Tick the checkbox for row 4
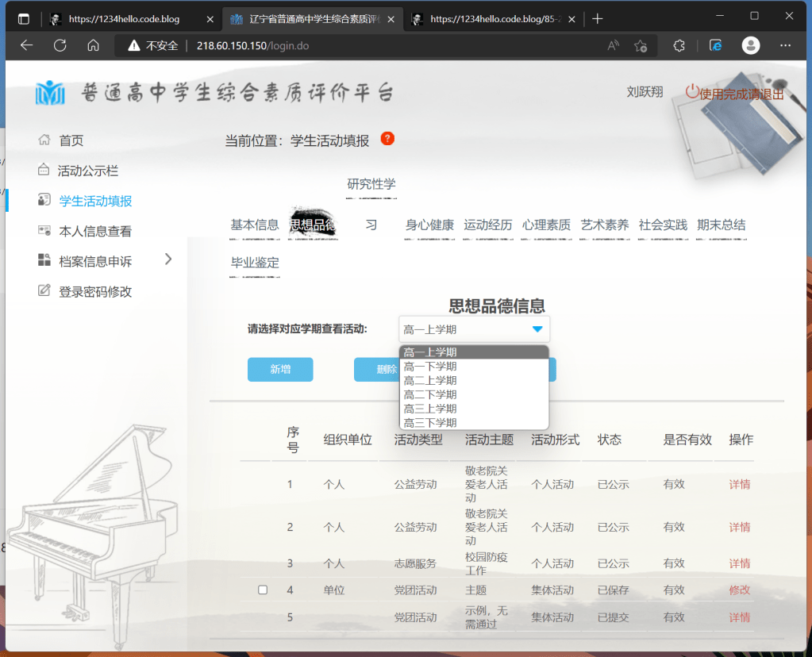The width and height of the screenshot is (812, 657). (x=263, y=590)
